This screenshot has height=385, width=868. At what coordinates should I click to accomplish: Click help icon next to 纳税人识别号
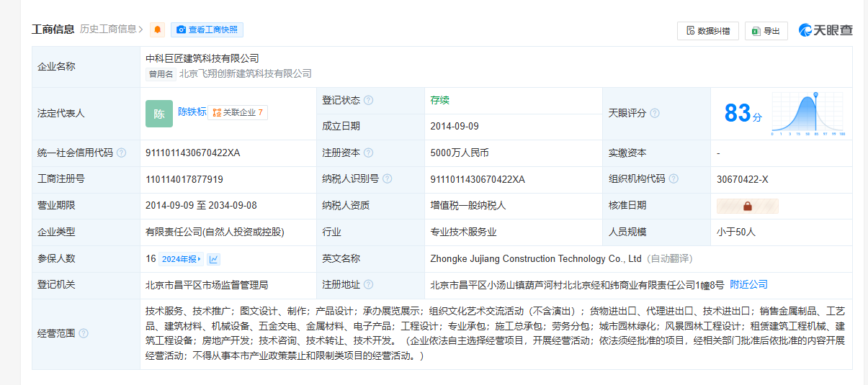coord(387,179)
